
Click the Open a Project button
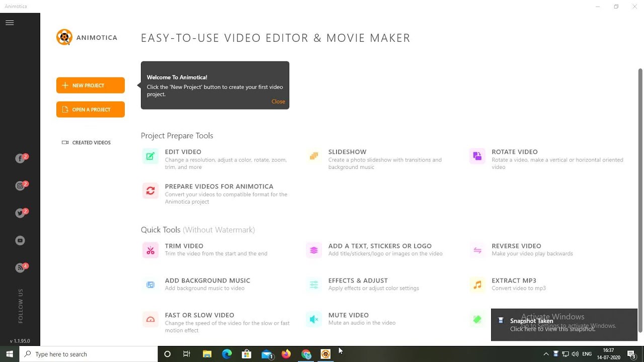91,110
